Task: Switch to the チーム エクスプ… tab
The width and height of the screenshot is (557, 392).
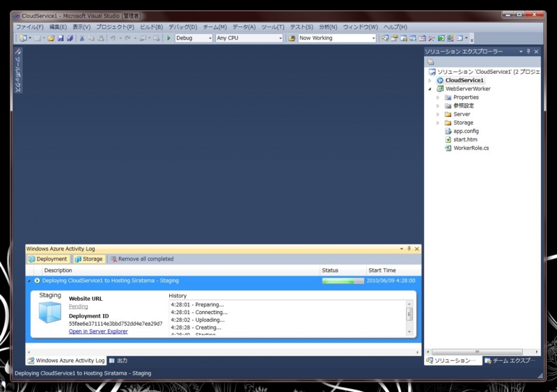Action: pyautogui.click(x=510, y=361)
